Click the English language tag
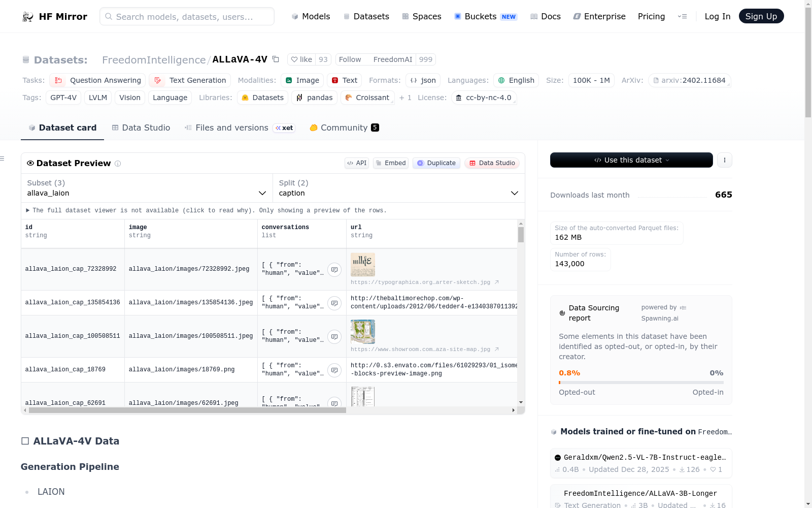Image resolution: width=812 pixels, height=508 pixels. click(x=516, y=80)
